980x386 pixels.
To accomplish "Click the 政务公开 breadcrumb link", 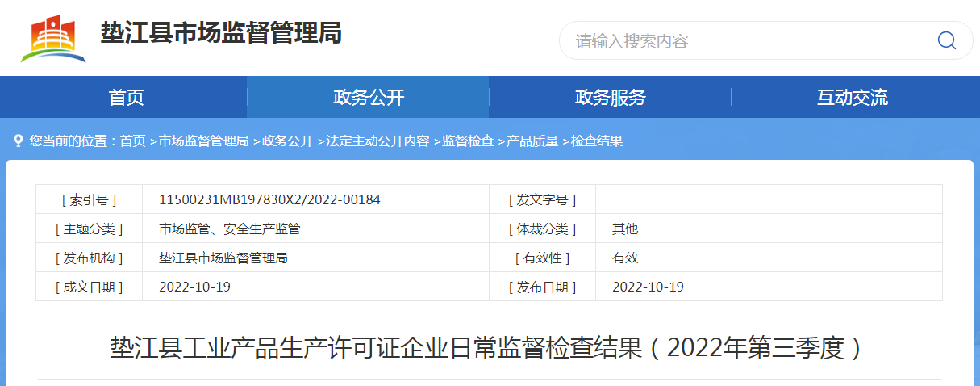I will tap(287, 141).
